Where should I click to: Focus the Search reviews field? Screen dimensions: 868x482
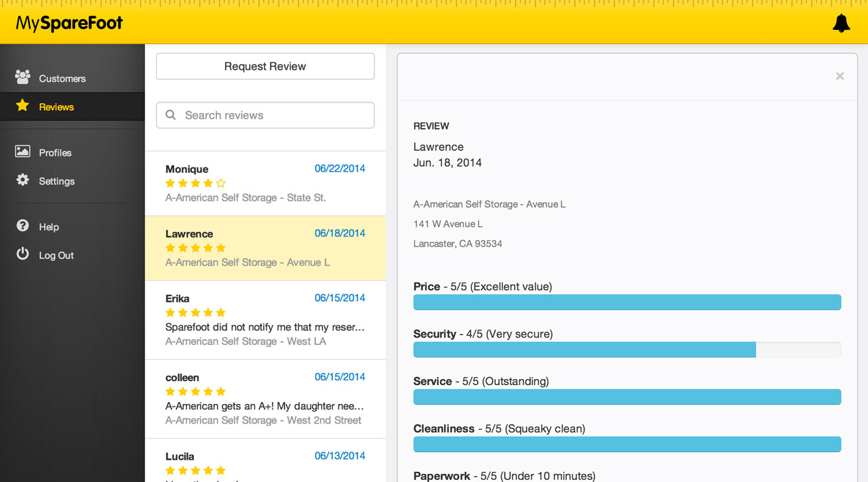265,115
